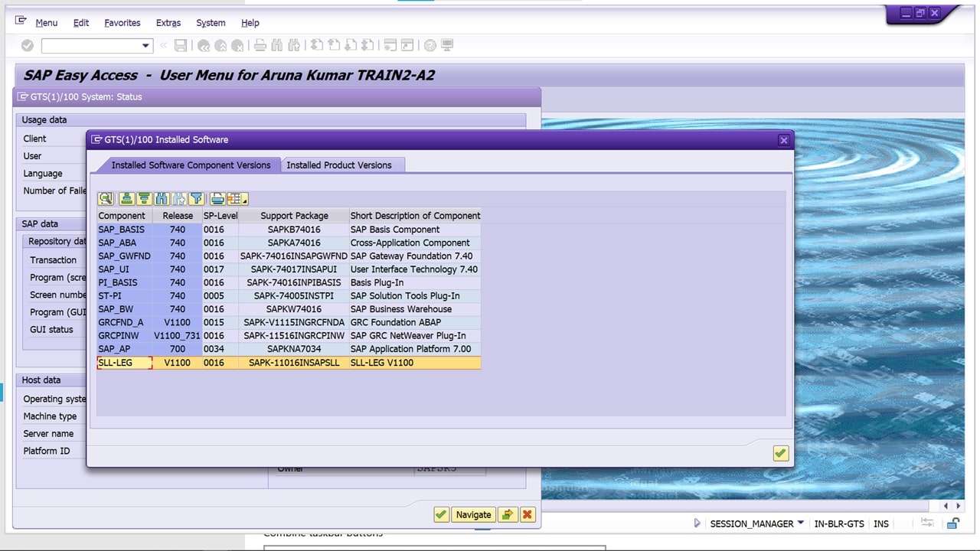Expand the status bar triangle arrow

click(x=697, y=523)
